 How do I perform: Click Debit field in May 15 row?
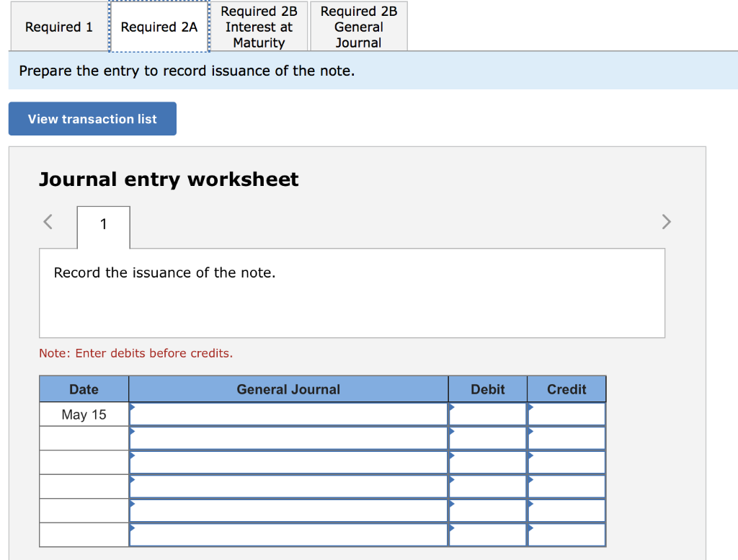click(x=488, y=414)
